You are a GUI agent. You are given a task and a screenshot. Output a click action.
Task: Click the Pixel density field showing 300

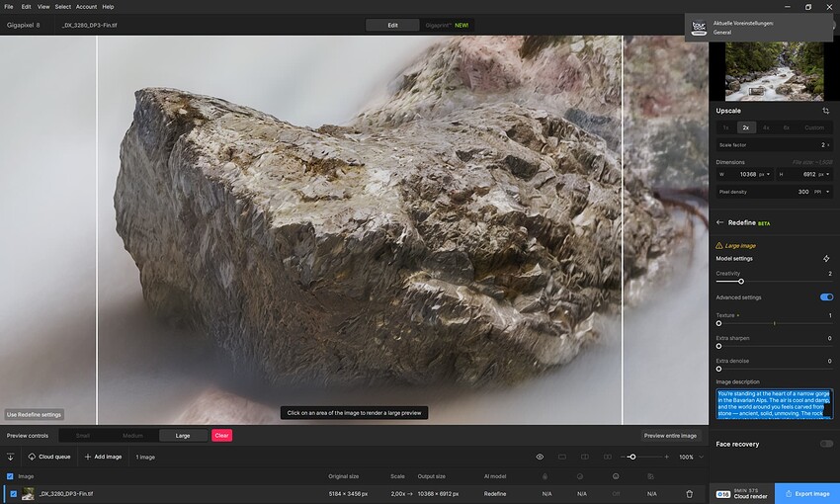774,192
